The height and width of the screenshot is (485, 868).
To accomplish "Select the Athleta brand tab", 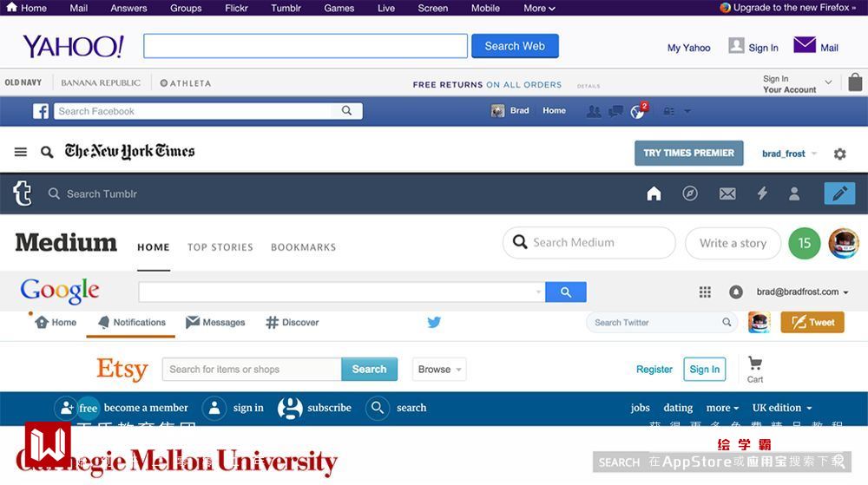I will coord(186,83).
